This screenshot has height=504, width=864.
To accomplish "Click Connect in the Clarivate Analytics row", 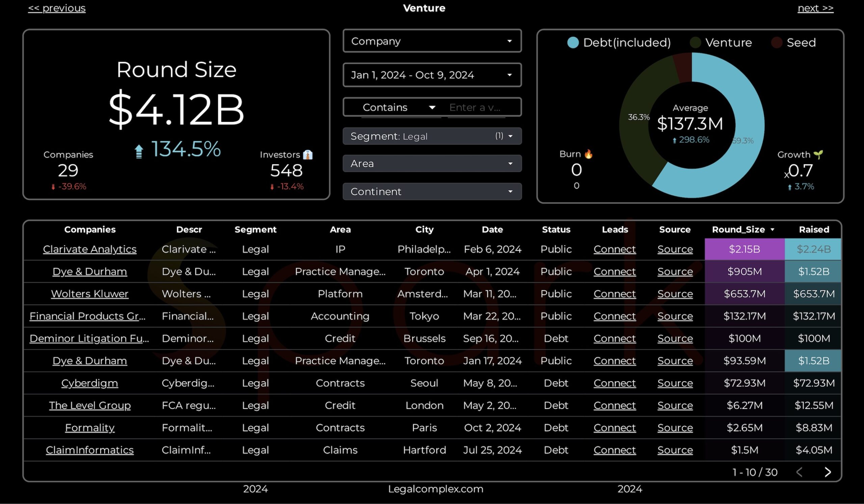I will click(x=615, y=249).
